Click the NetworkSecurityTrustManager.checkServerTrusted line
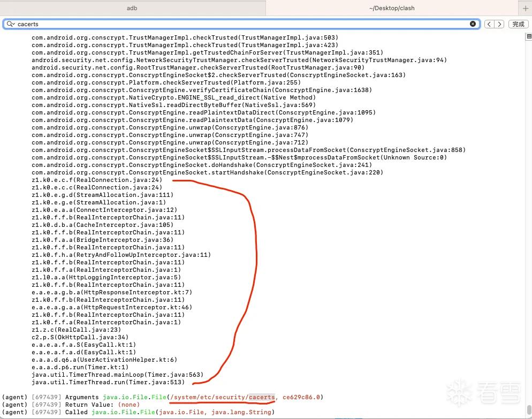Viewport: 532px width, 419px height. 239,60
